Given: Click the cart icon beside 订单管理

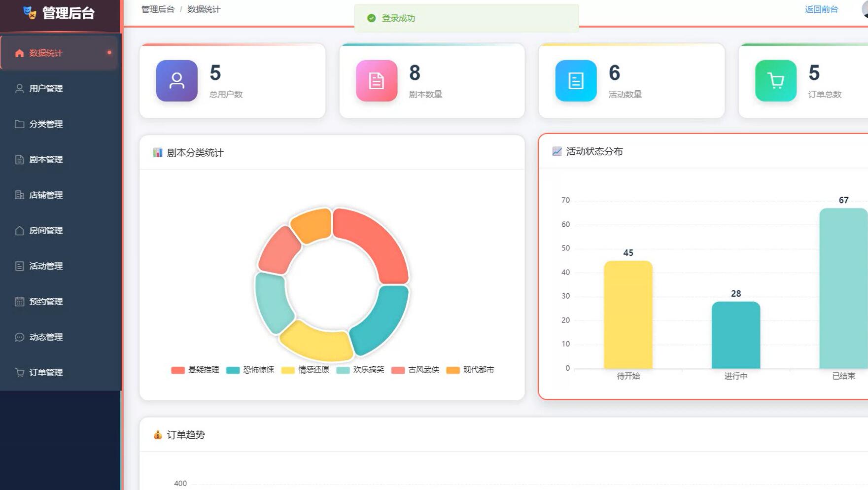Looking at the screenshot, I should point(19,373).
